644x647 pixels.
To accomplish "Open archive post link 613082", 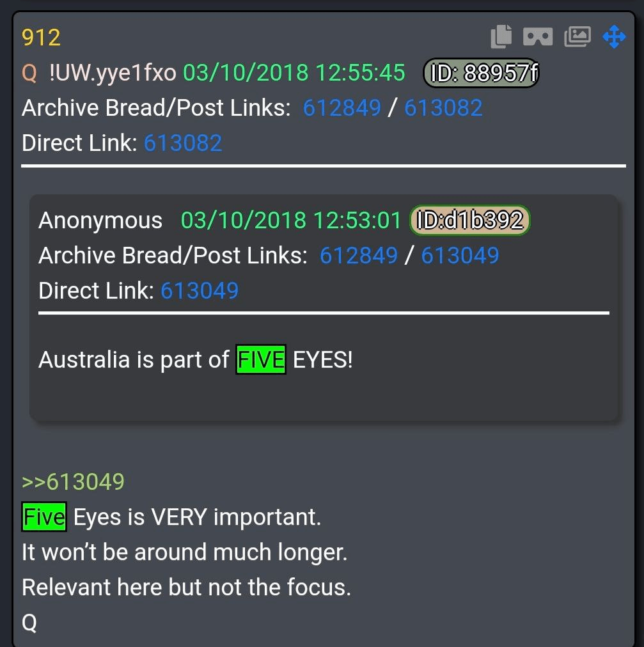I will point(443,107).
